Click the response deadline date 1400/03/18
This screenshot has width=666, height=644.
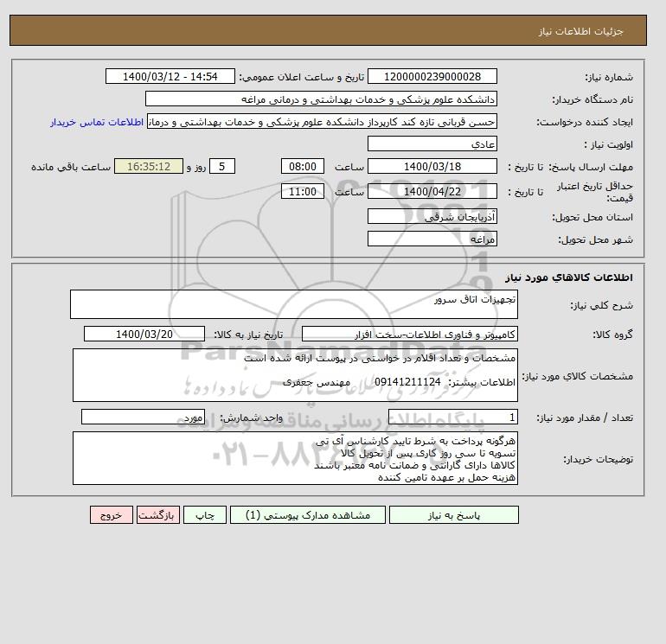pyautogui.click(x=432, y=167)
